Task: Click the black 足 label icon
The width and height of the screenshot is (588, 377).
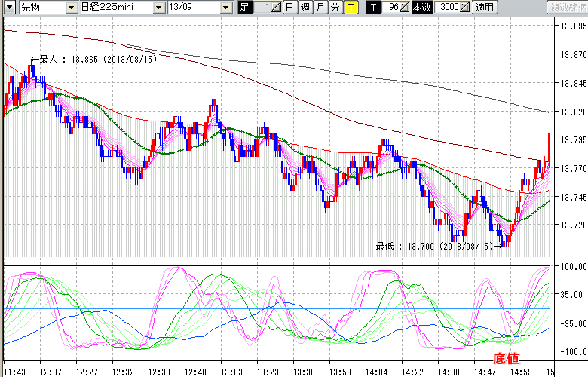Action: (243, 7)
